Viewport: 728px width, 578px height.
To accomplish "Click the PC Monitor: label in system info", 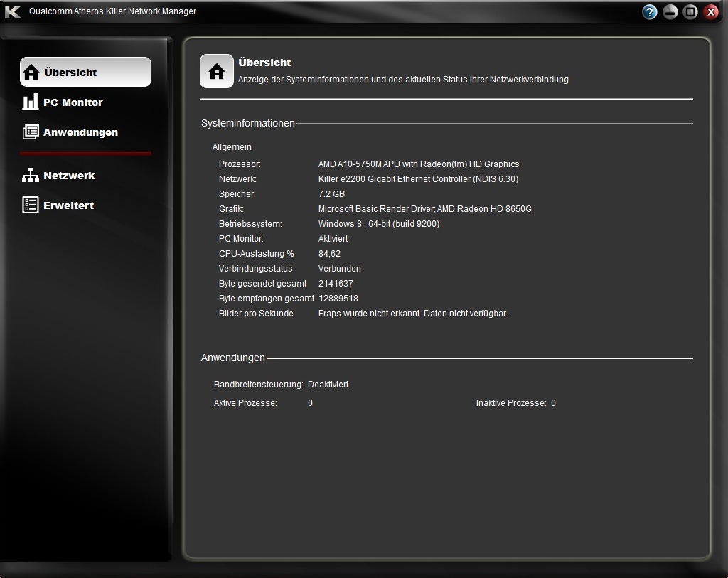I will pos(241,238).
